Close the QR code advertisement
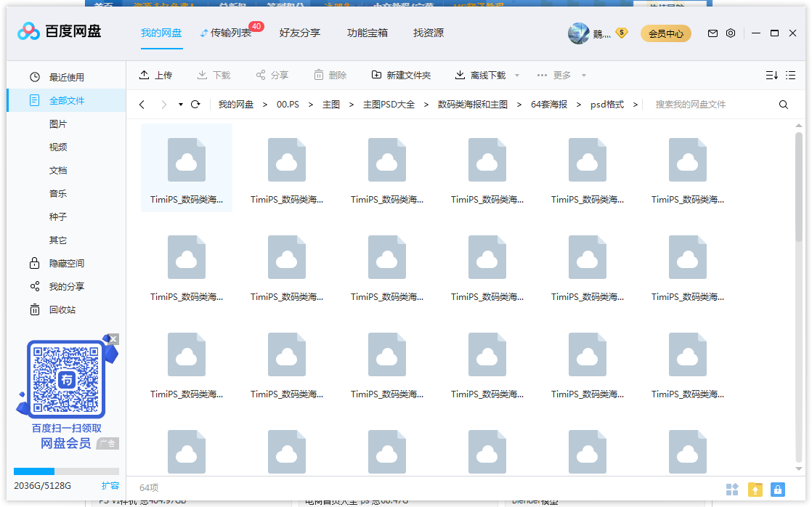Screen dimensions: 812x507 click(x=113, y=339)
